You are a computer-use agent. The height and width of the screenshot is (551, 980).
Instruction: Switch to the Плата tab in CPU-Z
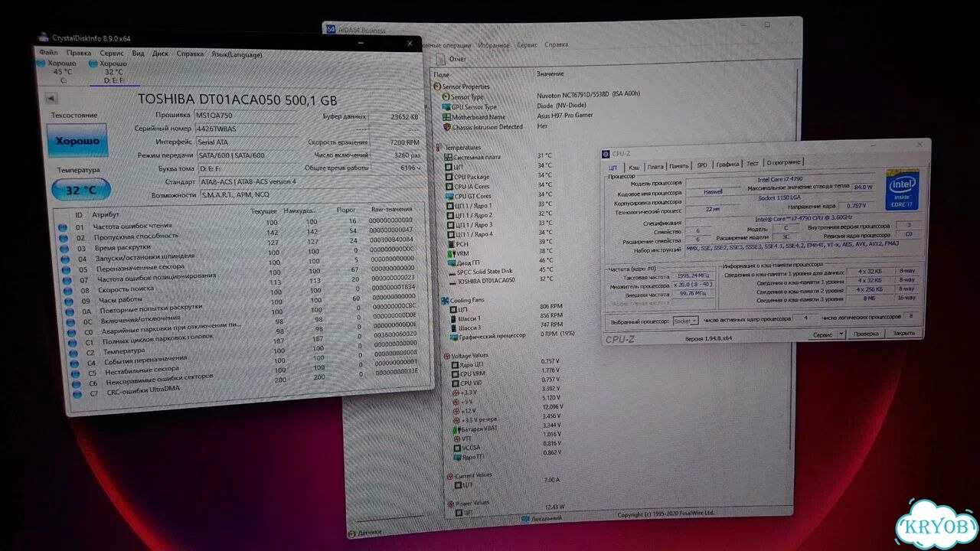pyautogui.click(x=655, y=167)
